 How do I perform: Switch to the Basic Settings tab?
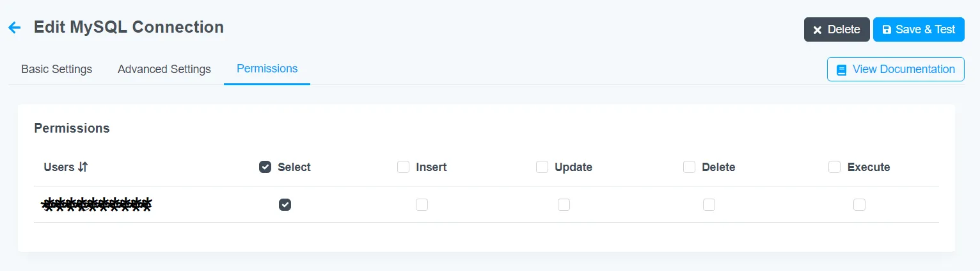click(x=56, y=69)
